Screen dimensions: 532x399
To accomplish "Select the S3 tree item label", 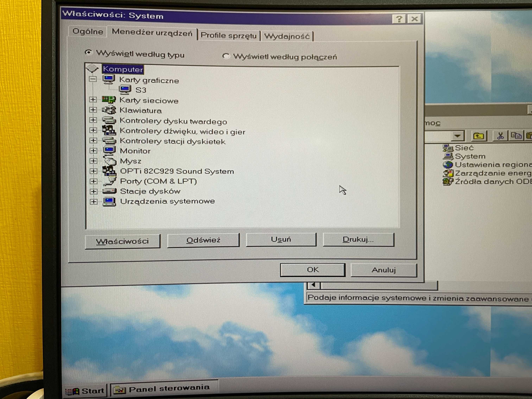I will [x=141, y=90].
